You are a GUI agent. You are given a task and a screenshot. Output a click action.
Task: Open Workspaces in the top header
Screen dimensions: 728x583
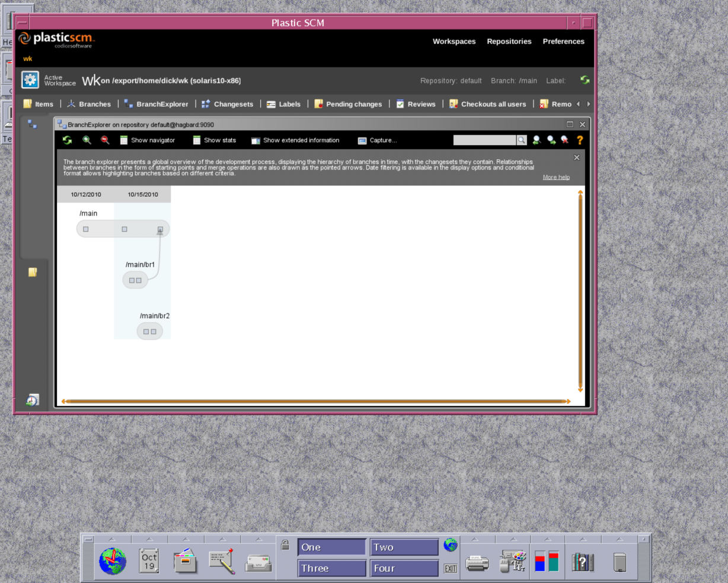[x=454, y=41]
